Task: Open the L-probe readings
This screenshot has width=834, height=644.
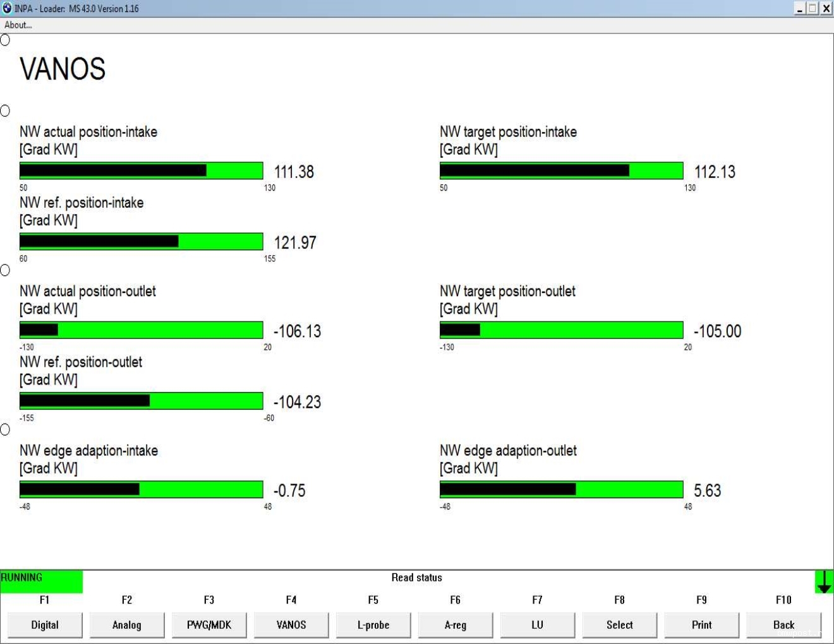Action: tap(373, 624)
